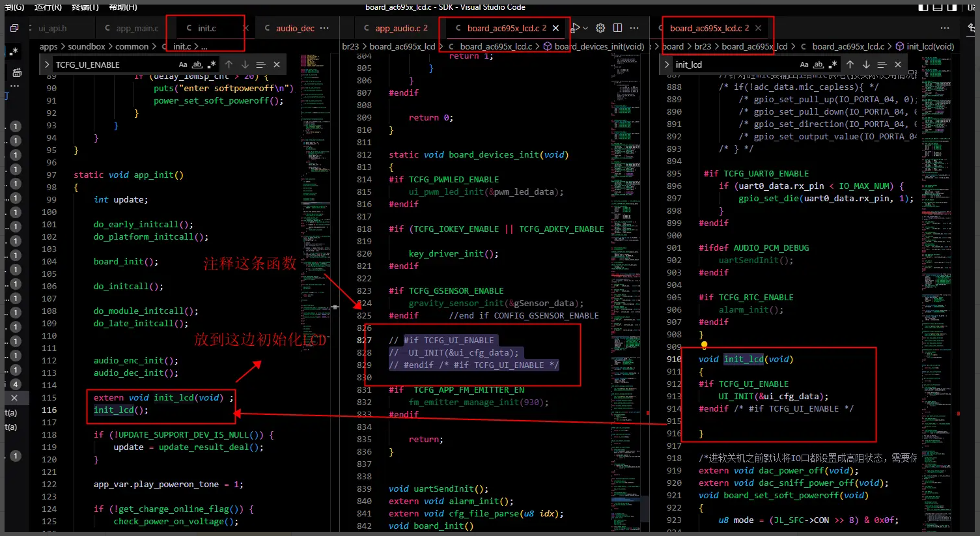This screenshot has width=980, height=536.
Task: Close middle board_ac695x_lcd.c tab
Action: tap(555, 28)
